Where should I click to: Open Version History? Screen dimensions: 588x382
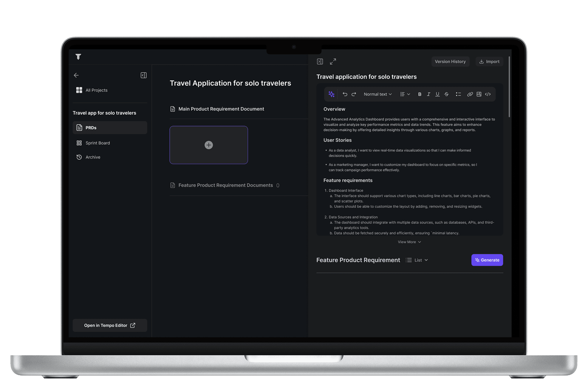(450, 61)
